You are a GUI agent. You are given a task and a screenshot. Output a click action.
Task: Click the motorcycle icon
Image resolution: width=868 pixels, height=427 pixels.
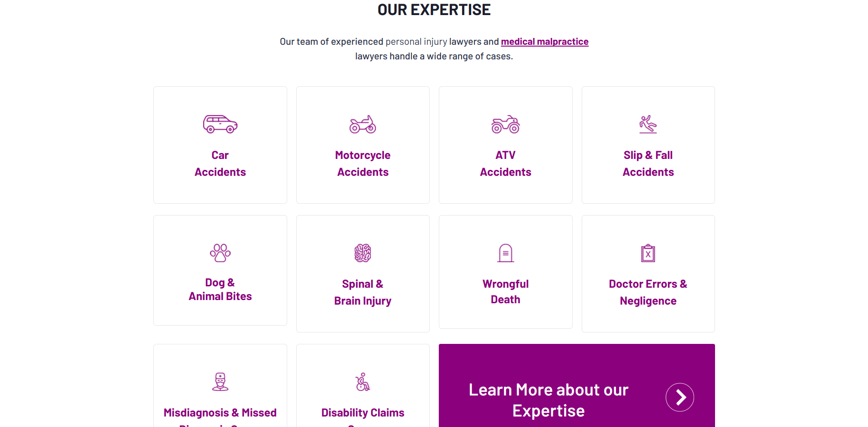tap(363, 124)
